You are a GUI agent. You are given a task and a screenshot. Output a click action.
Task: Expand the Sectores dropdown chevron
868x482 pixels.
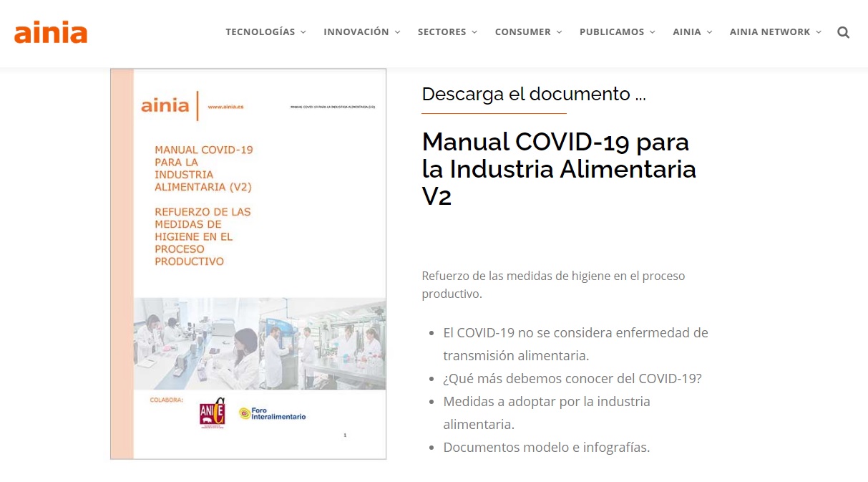[x=474, y=32]
